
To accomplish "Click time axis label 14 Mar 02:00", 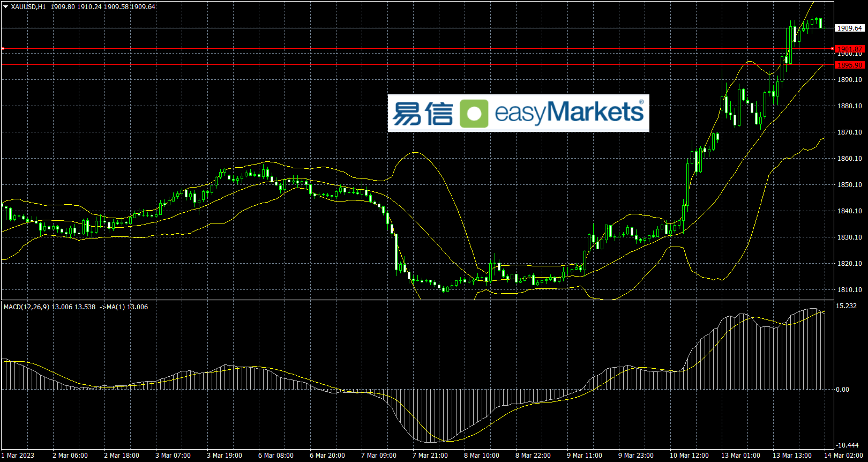I will 843,456.
